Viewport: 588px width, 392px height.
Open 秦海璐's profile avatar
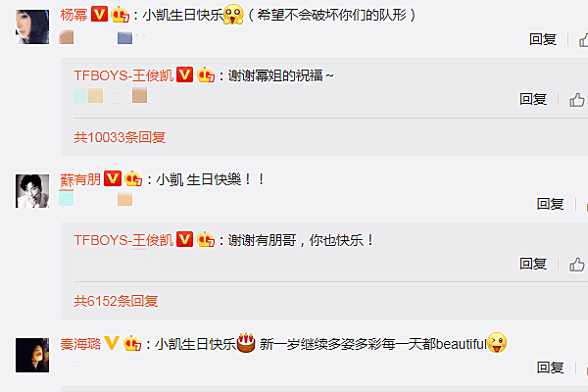click(32, 355)
